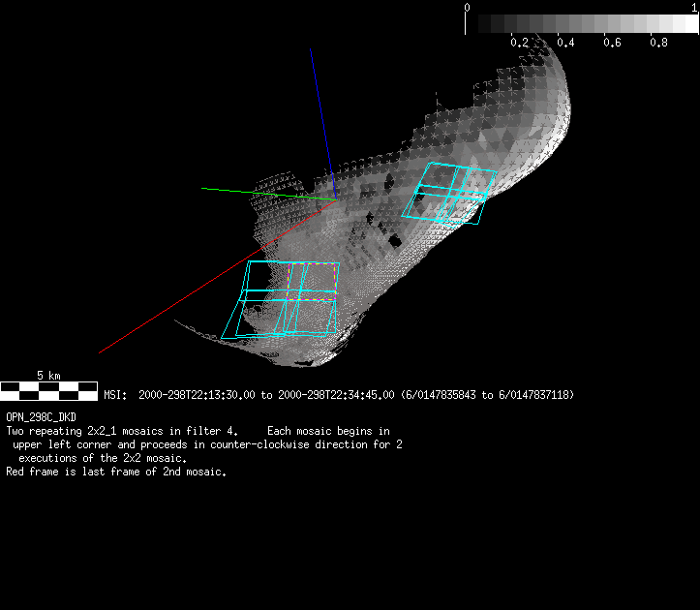
Task: Click the text 'Red frame is last frame of 2nd mosaic.'
Action: [x=116, y=472]
